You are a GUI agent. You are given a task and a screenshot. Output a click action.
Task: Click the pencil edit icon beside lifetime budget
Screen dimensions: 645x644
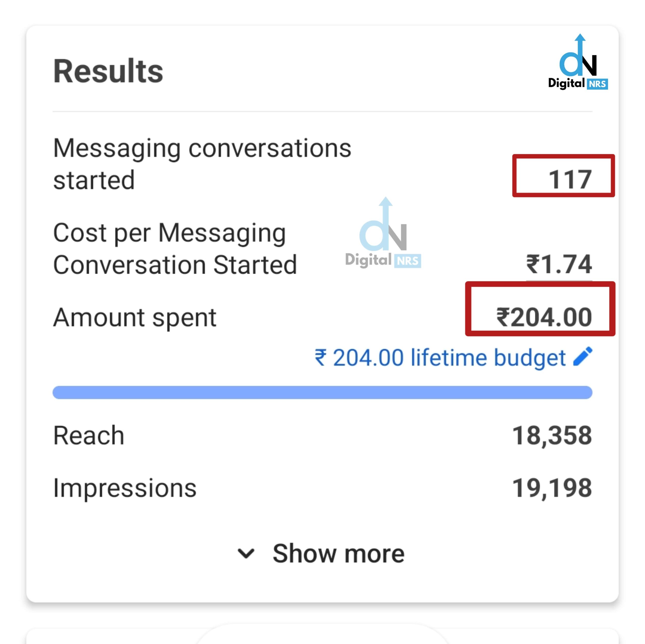583,357
